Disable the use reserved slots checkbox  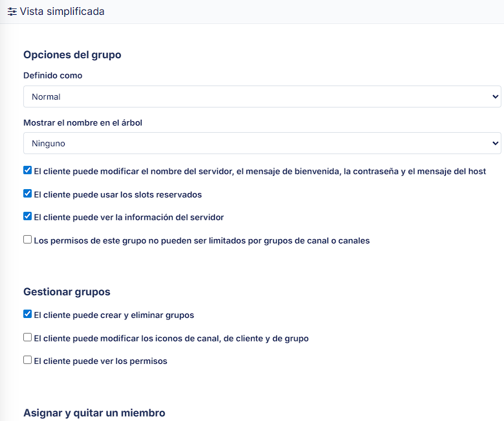[x=27, y=194]
